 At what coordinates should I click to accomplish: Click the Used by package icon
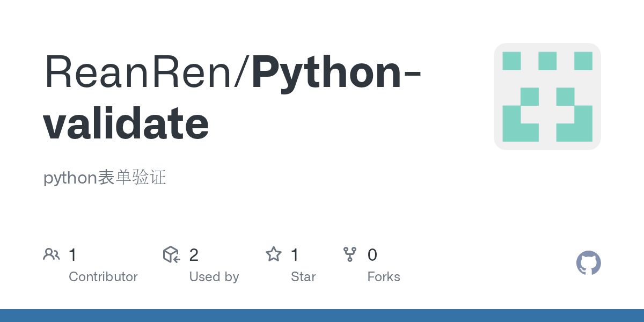pos(171,254)
